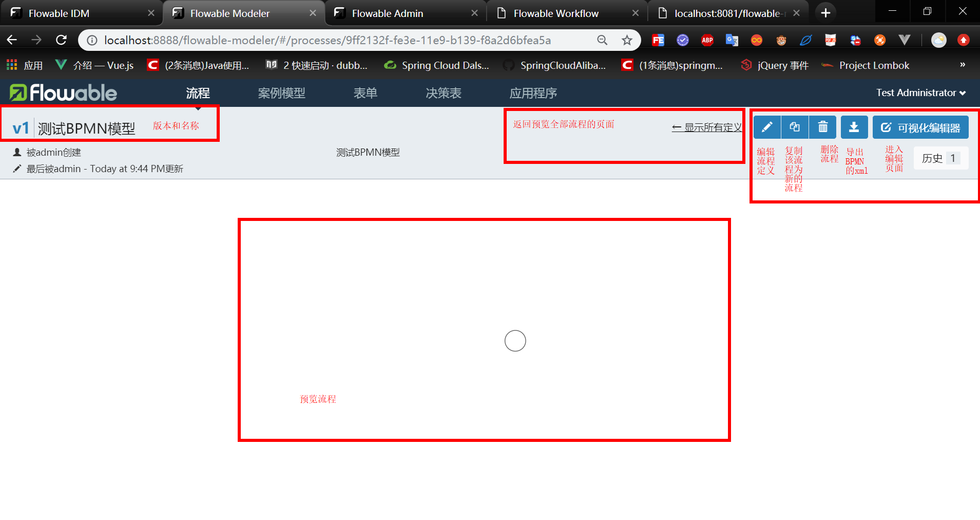The image size is (980, 520).
Task: Click the site information icon
Action: pos(92,40)
